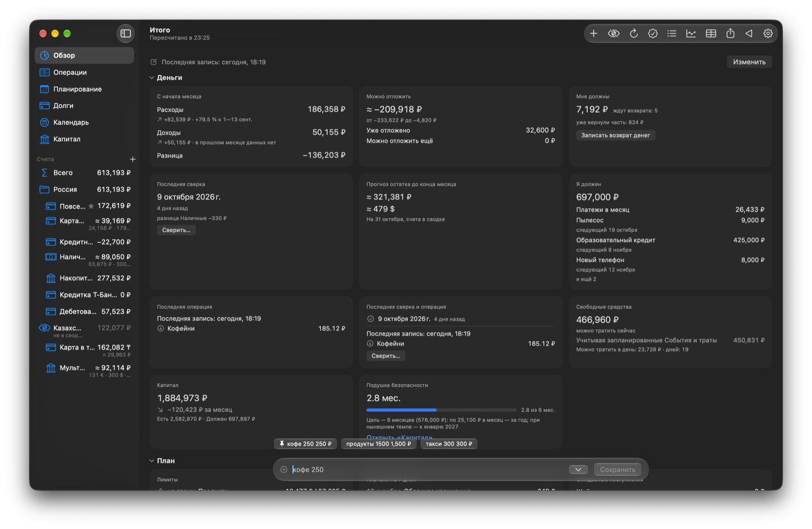Click the star on the Повсе... account
Viewport: 812px width, 529px height.
pos(91,206)
